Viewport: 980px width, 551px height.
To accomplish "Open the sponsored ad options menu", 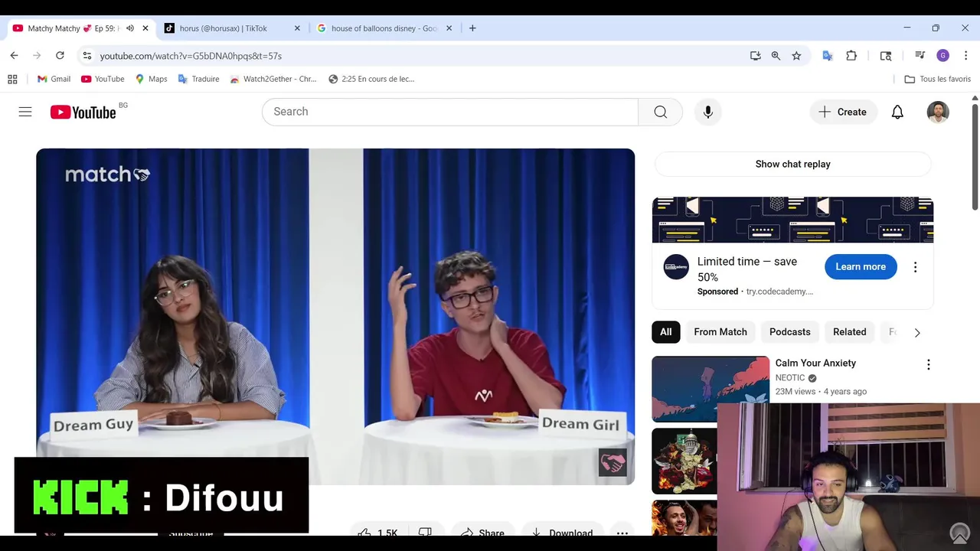I will [915, 267].
